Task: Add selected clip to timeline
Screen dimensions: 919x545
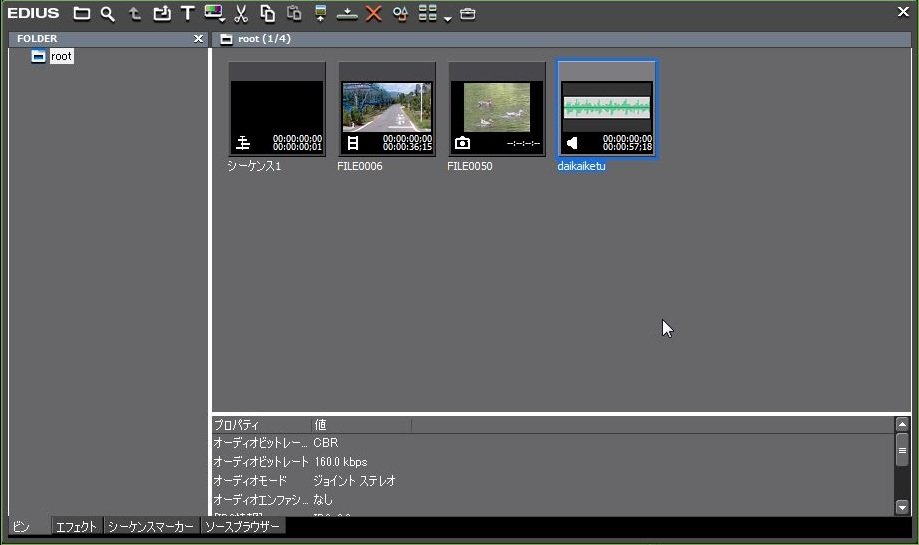Action: click(347, 13)
